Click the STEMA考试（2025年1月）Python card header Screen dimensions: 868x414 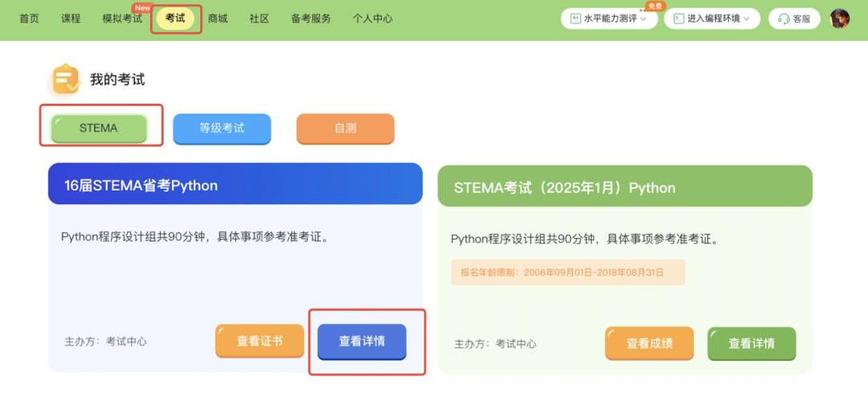624,187
